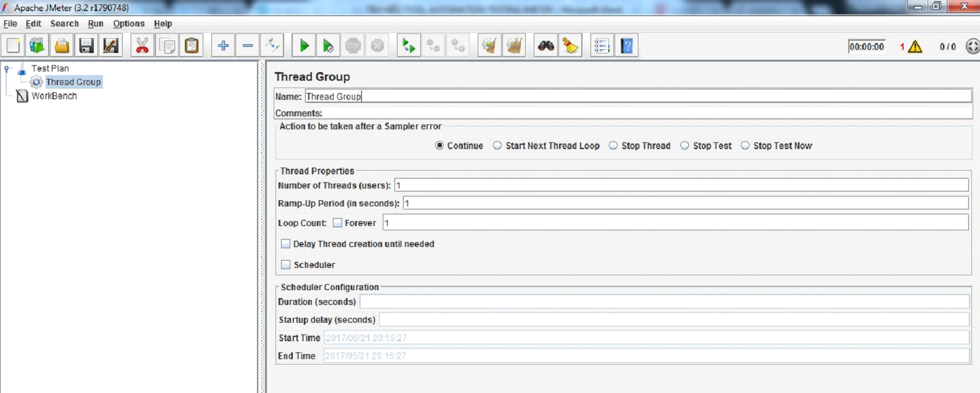Click Ramp-Up Period input field
This screenshot has width=980, height=393.
pos(686,203)
